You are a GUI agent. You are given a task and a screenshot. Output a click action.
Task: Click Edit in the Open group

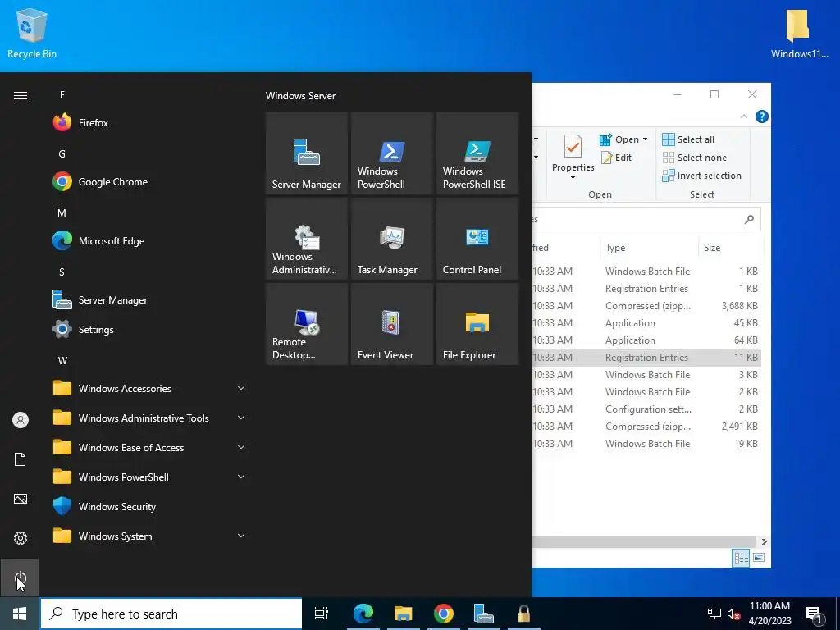tap(616, 157)
